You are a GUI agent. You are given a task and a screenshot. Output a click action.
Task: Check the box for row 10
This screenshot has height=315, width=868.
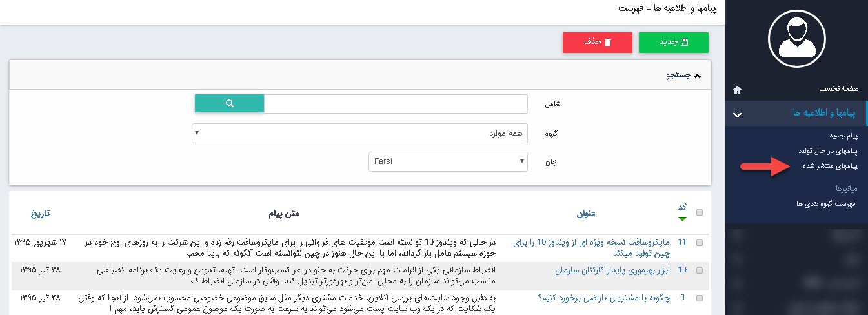coord(700,270)
